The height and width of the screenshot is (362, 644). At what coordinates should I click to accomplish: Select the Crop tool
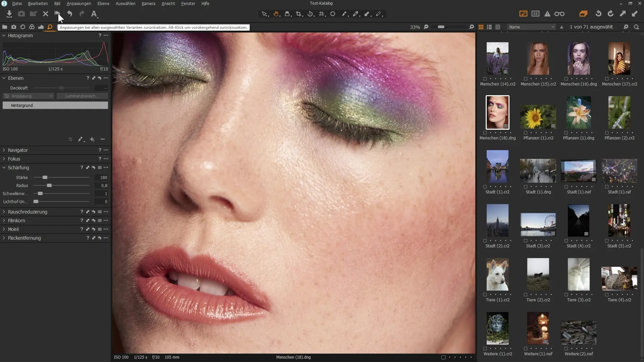299,14
